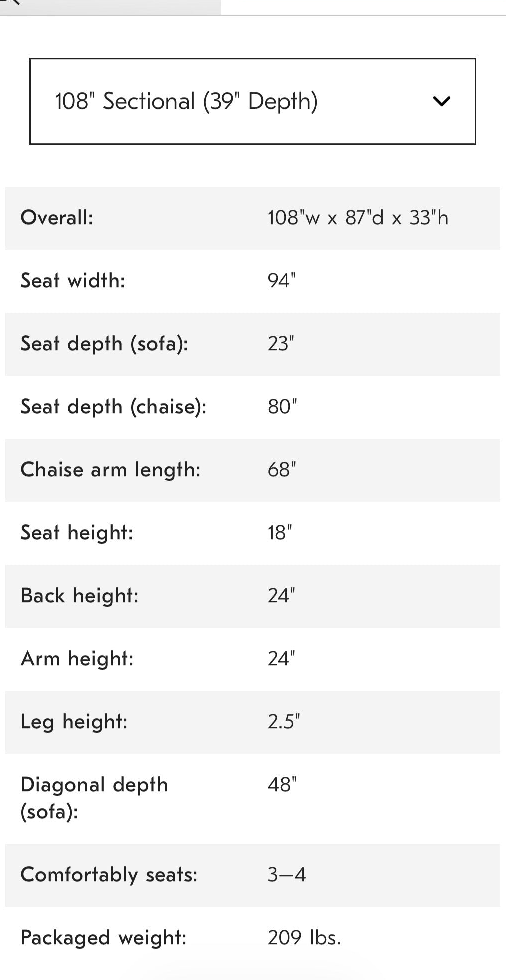Image resolution: width=506 pixels, height=980 pixels.
Task: Tap the partially visible search magnifier icon
Action: [10, 2]
